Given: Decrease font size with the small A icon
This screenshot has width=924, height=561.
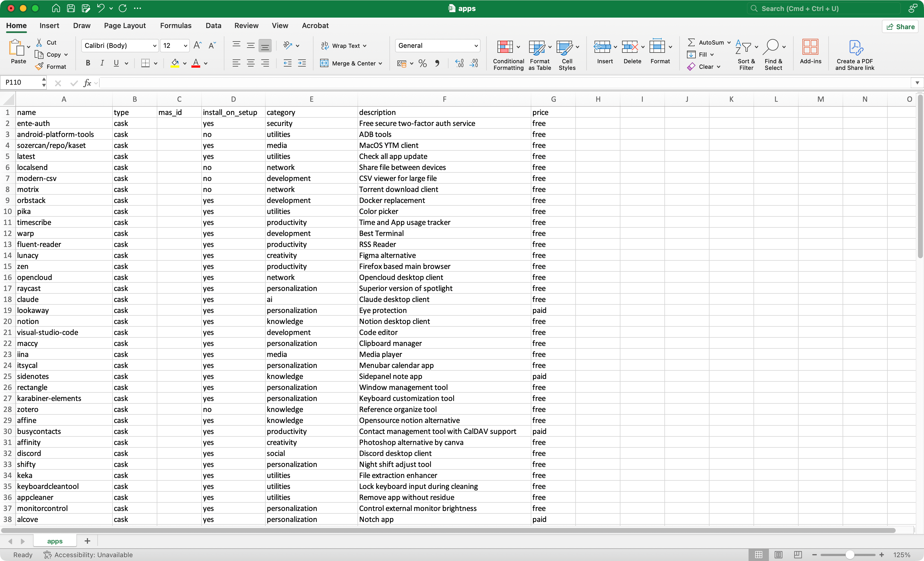Looking at the screenshot, I should (212, 45).
